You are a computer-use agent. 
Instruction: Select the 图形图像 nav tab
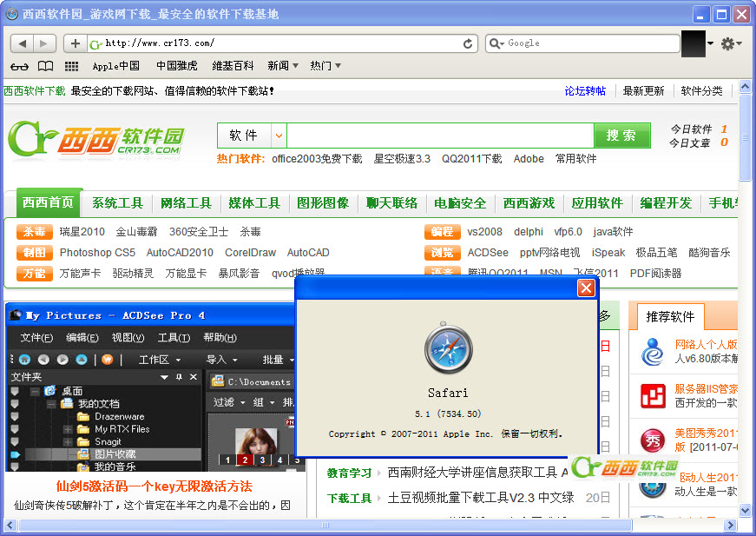click(x=323, y=203)
